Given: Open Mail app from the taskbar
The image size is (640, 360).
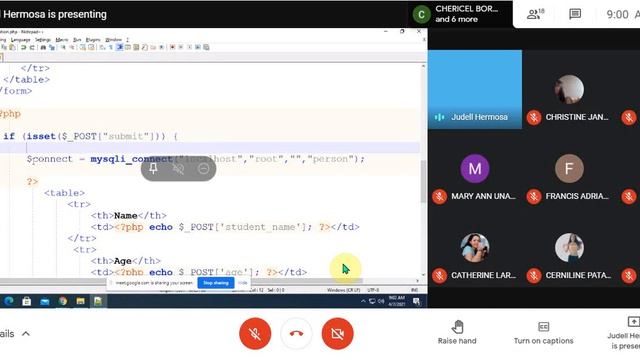Looking at the screenshot, I should coord(44,301).
